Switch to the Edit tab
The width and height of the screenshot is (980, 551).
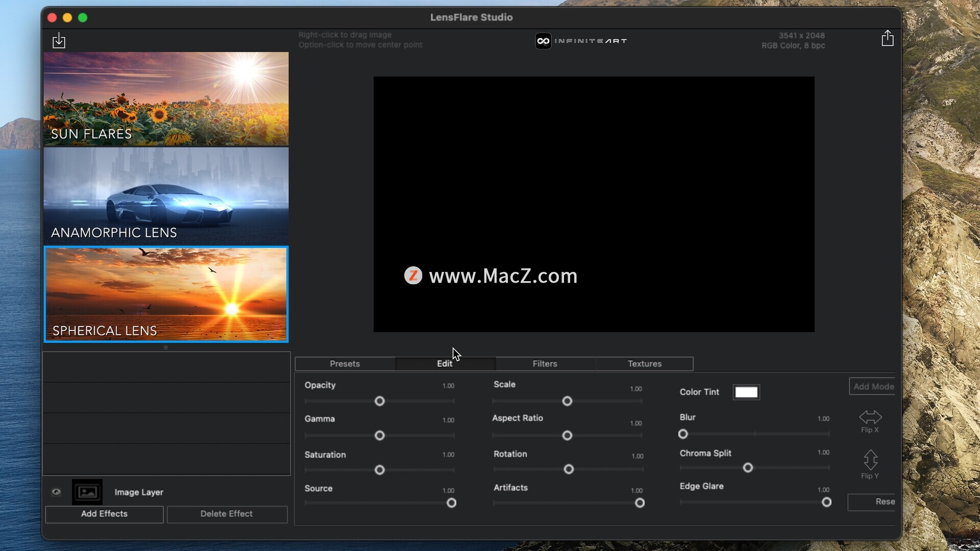point(445,364)
